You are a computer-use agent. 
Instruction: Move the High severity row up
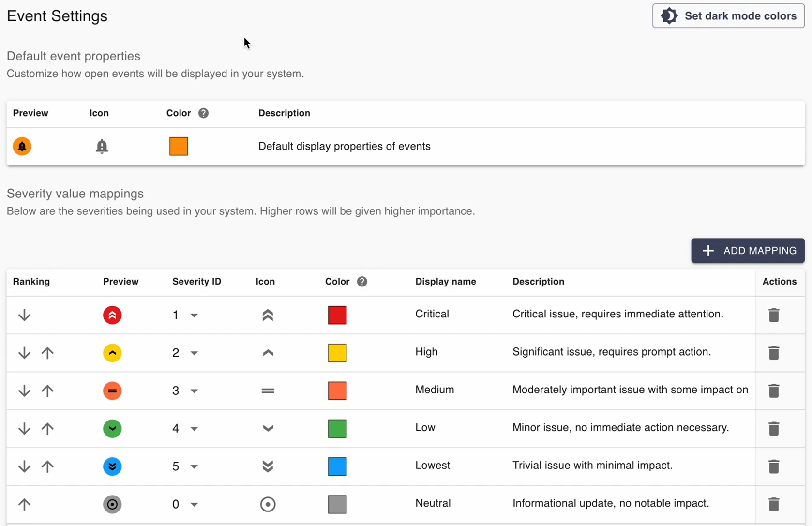[x=47, y=353]
